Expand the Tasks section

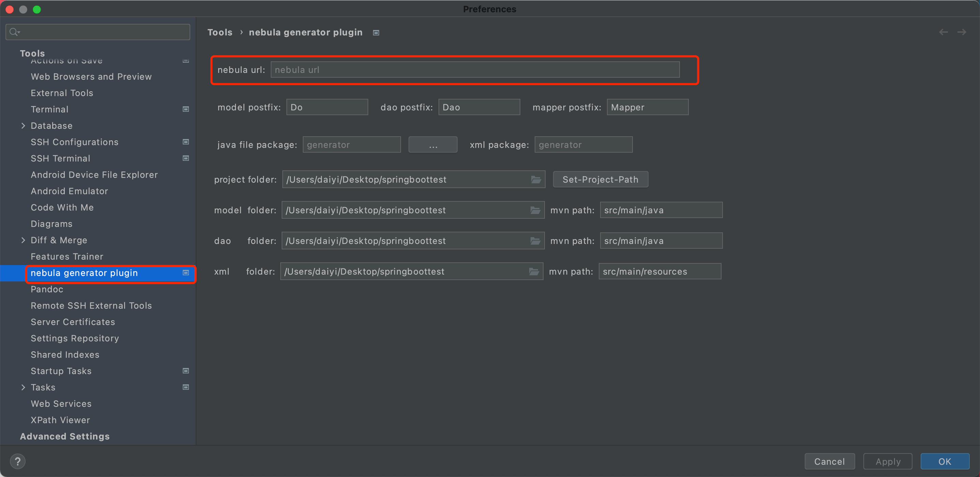click(23, 387)
